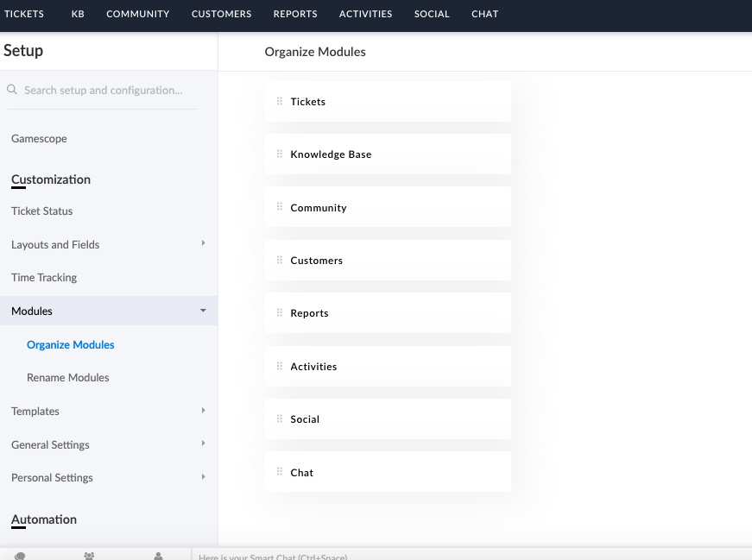
Task: Expand Personal Settings submenu arrow
Action: [204, 477]
